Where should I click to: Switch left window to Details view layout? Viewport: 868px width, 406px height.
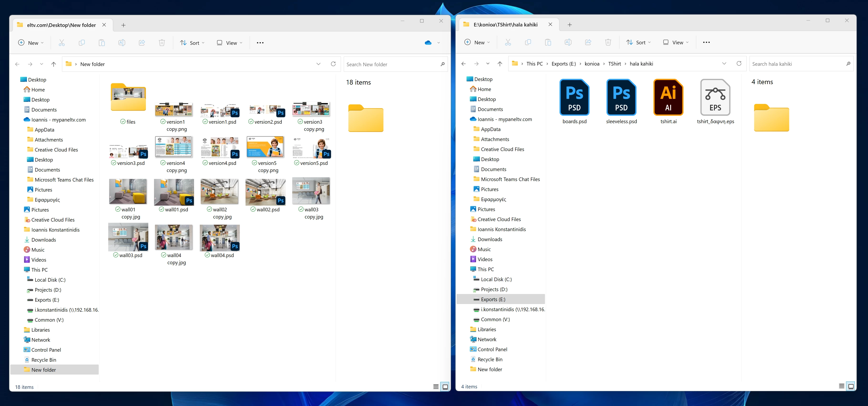(x=436, y=387)
